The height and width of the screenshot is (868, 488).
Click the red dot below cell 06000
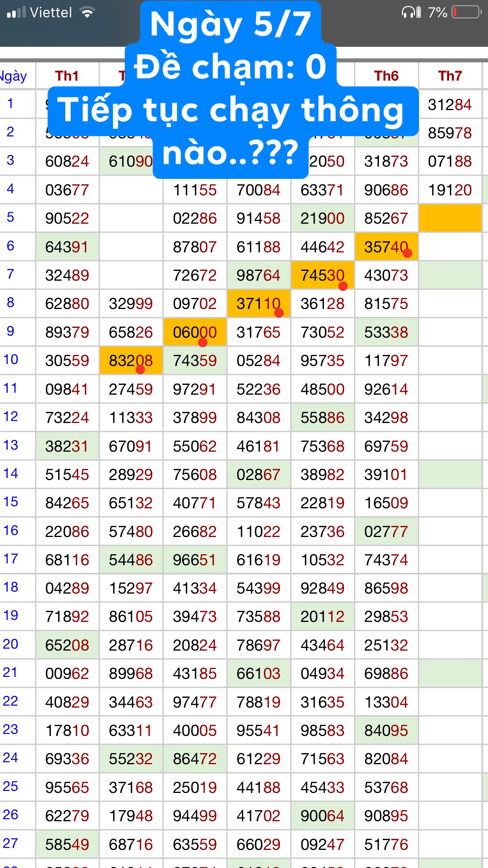pos(203,342)
